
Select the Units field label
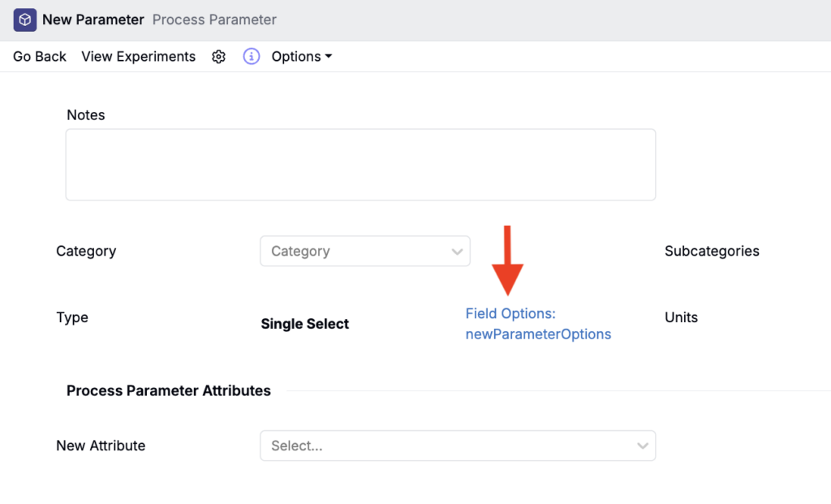(x=681, y=317)
